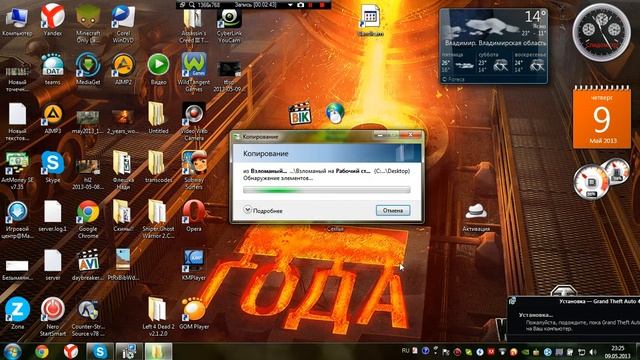Launch KMPlayer desktop shortcut
This screenshot has height=360, width=640.
point(193,261)
